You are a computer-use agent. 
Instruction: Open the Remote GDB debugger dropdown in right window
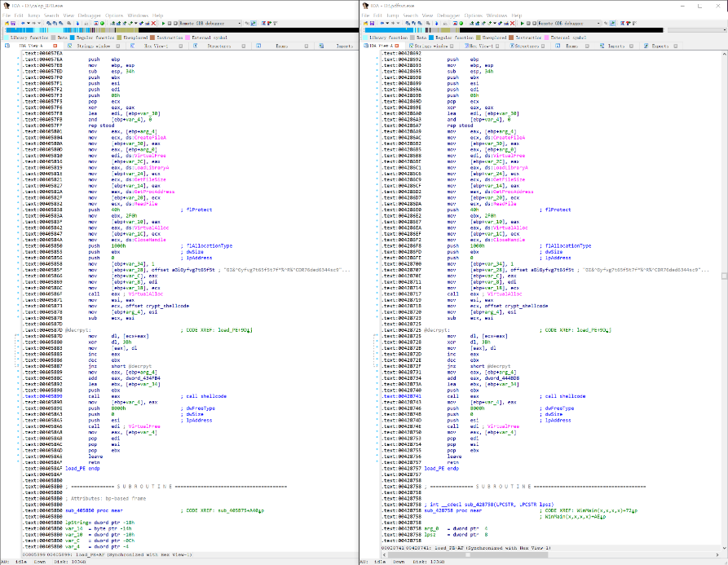[x=598, y=24]
